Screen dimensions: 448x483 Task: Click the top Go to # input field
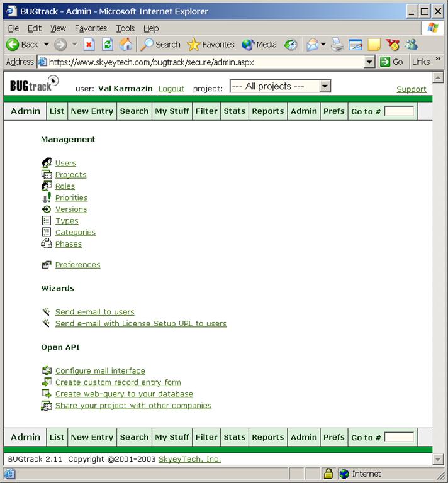[399, 111]
